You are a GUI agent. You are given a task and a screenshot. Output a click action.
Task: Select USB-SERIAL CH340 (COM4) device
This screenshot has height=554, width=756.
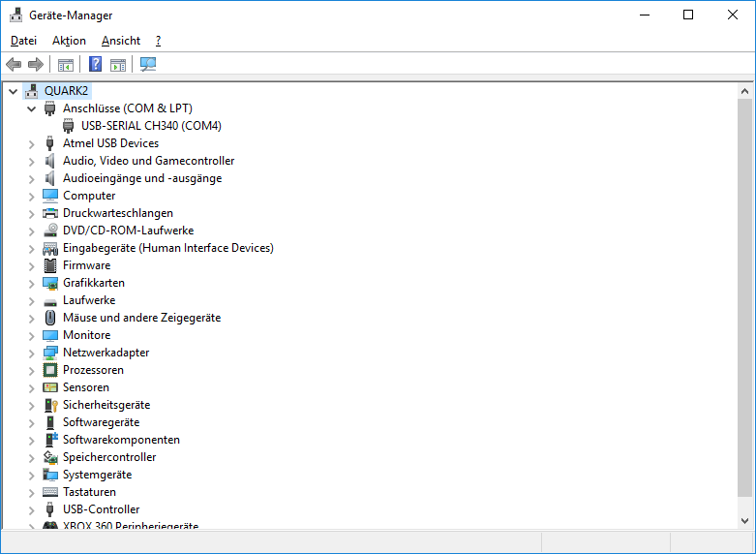pyautogui.click(x=151, y=126)
